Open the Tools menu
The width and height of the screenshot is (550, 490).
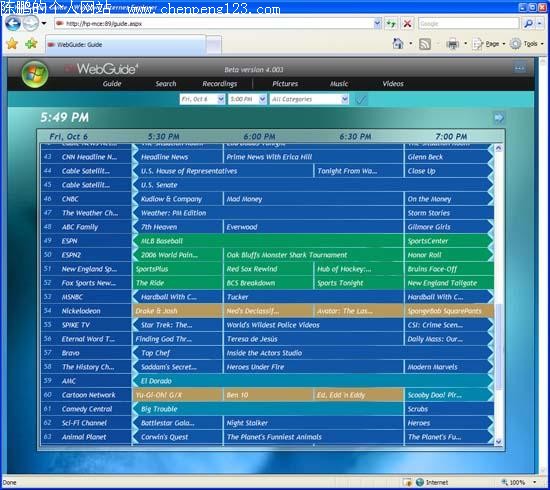point(527,44)
